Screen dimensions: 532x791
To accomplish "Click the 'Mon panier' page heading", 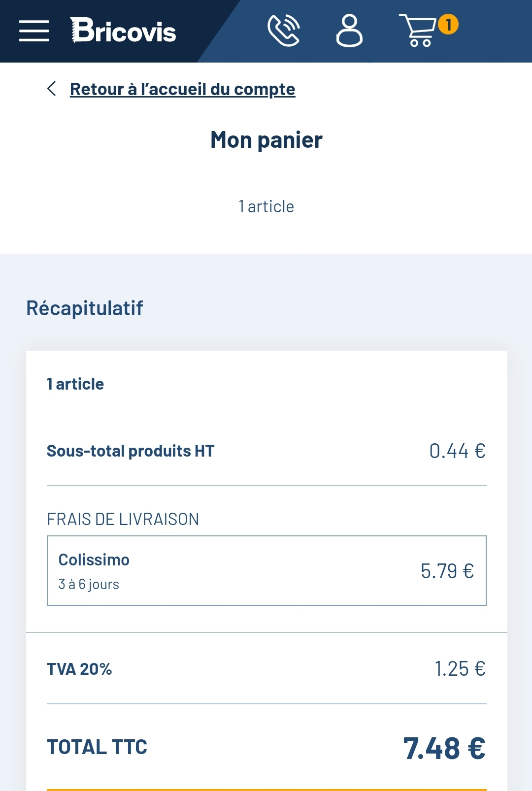I will point(266,140).
